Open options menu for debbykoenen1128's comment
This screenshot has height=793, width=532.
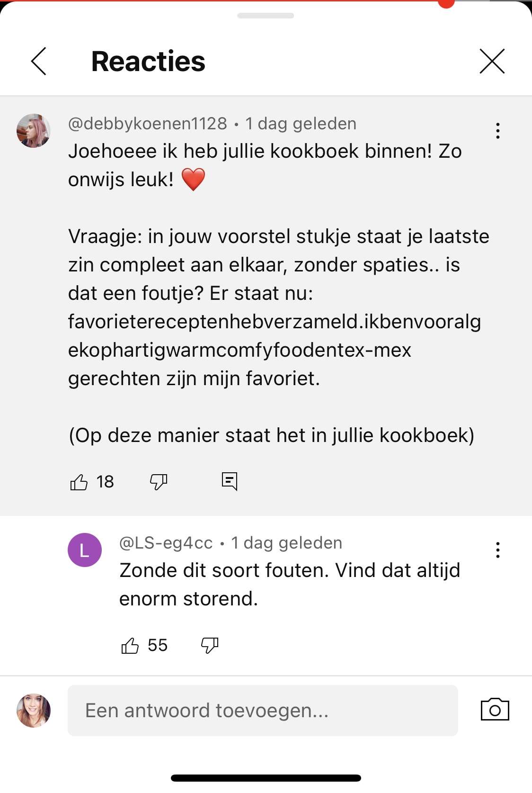(x=497, y=131)
